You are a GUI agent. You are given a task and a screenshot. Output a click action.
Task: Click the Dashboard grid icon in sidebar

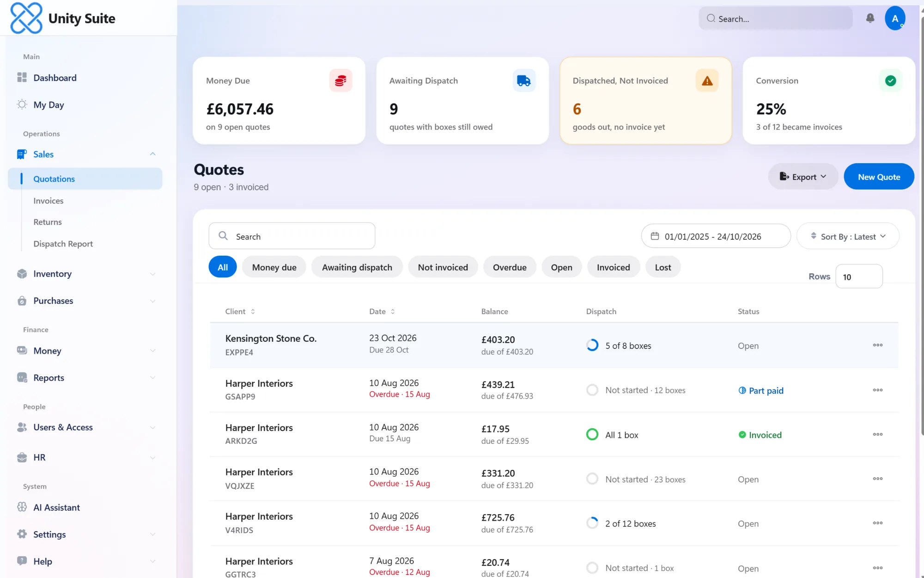pyautogui.click(x=22, y=78)
